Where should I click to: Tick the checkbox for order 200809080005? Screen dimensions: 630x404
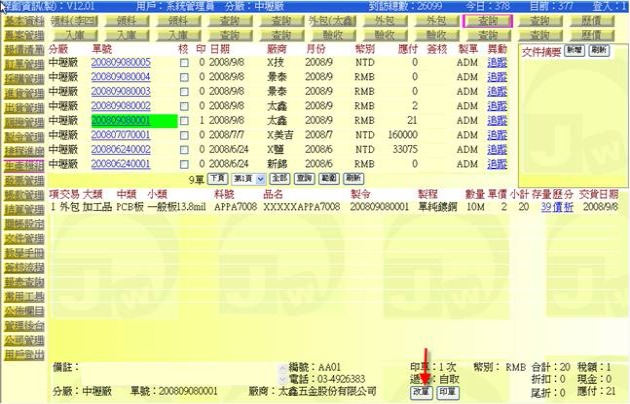183,63
